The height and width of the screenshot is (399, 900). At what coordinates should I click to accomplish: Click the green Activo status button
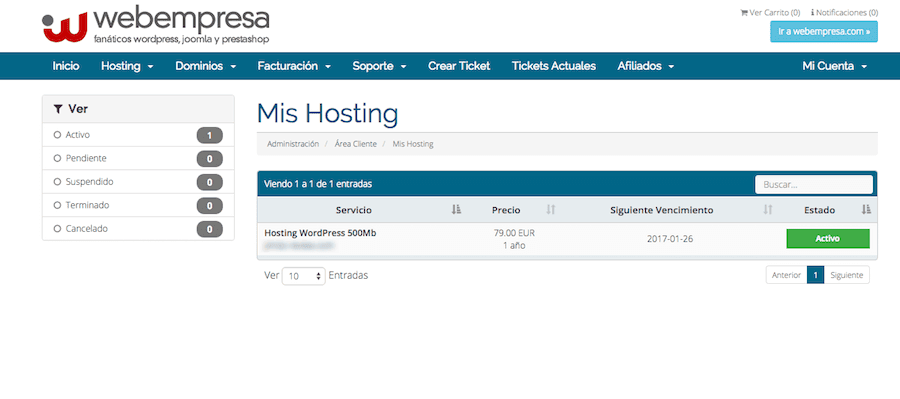pyautogui.click(x=828, y=239)
